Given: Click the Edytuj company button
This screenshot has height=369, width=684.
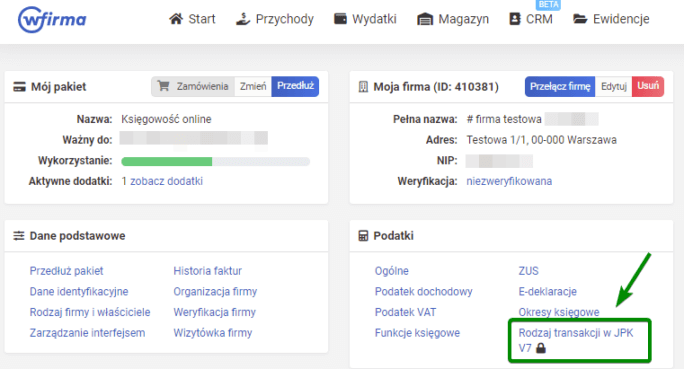Looking at the screenshot, I should click(614, 86).
